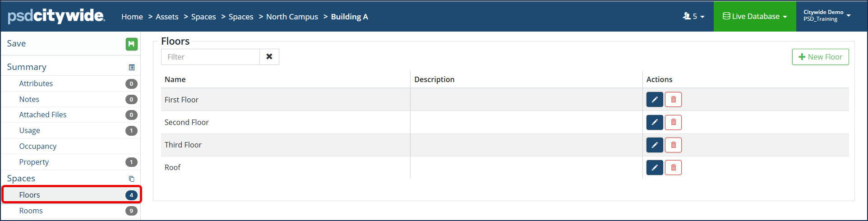Click the green Save disk icon
Viewport: 868px width, 221px height.
[x=131, y=44]
